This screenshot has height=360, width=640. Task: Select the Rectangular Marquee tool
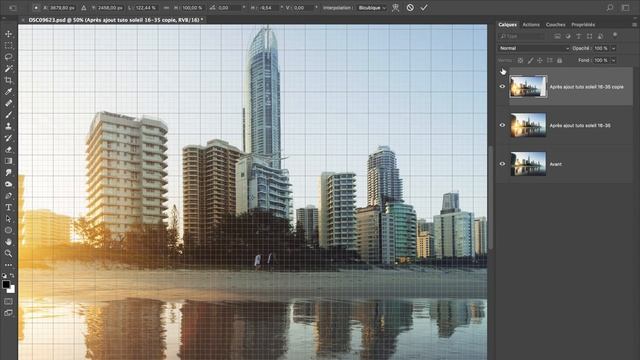click(9, 46)
